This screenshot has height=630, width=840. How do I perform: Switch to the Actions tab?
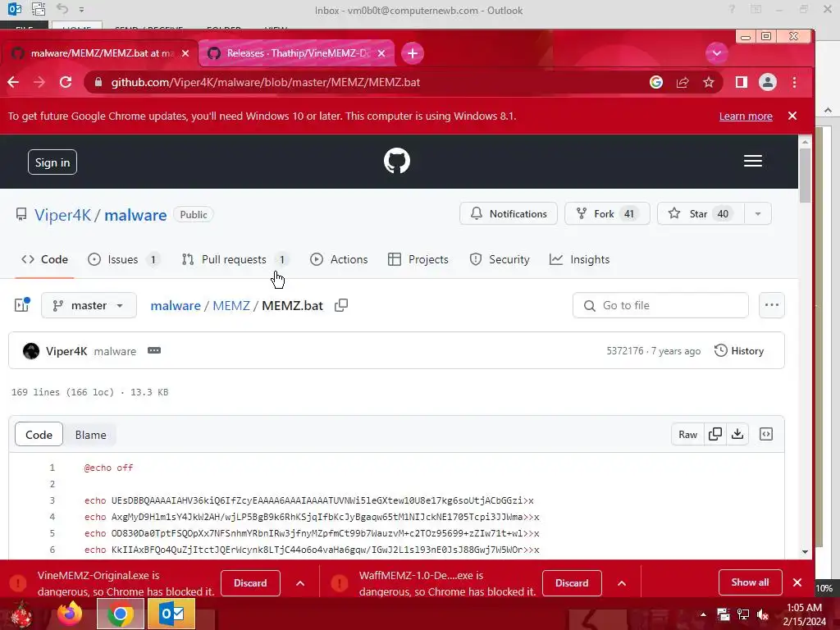pos(339,259)
